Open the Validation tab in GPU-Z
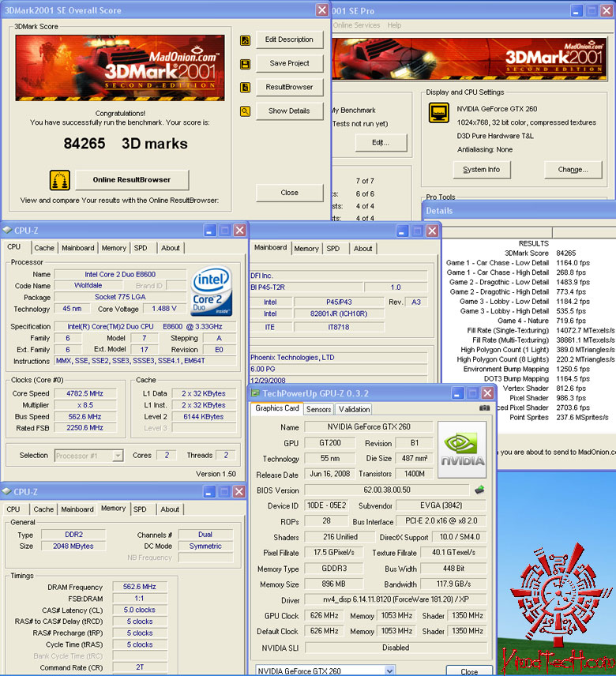 (354, 409)
